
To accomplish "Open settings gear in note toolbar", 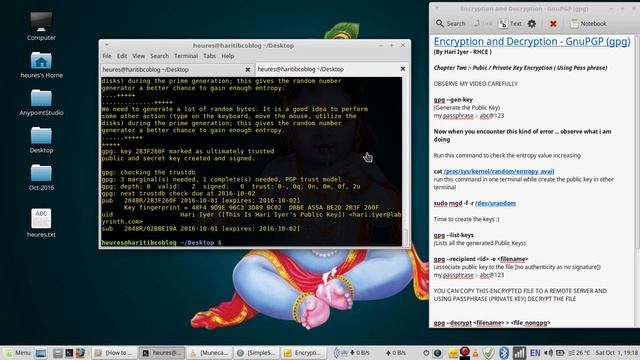I will (x=531, y=24).
